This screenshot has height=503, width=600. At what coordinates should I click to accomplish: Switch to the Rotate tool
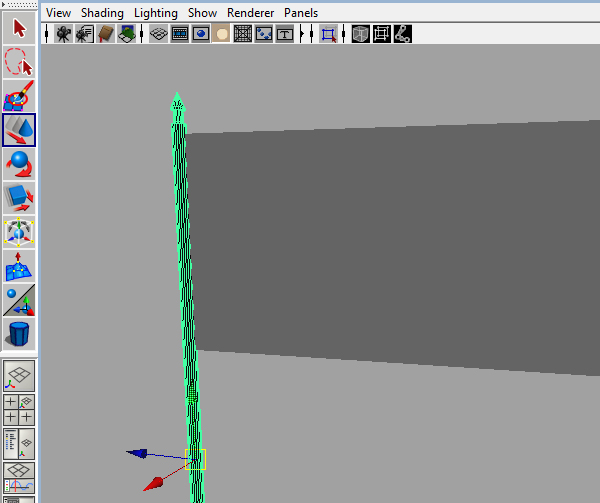pyautogui.click(x=19, y=164)
